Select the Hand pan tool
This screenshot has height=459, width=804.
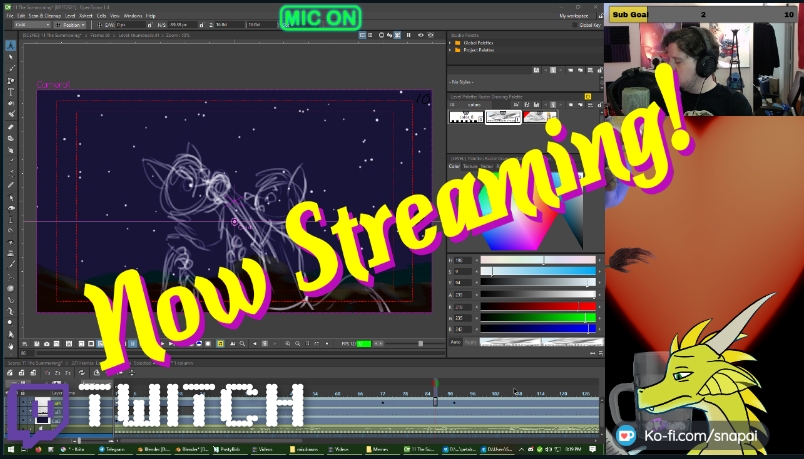pos(11,347)
